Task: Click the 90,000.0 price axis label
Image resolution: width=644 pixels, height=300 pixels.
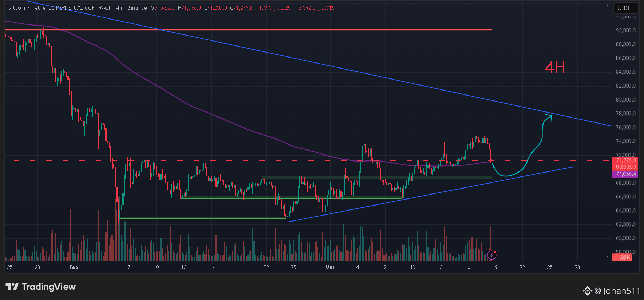Action: coord(626,31)
